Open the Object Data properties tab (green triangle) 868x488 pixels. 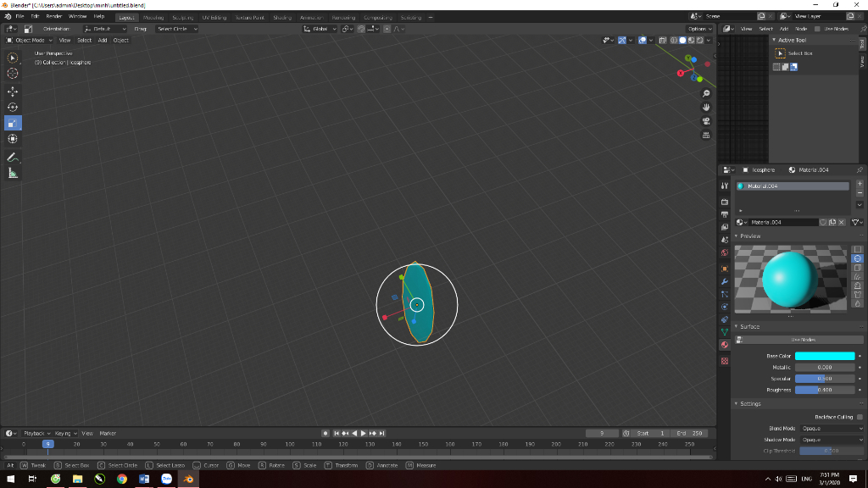[725, 332]
